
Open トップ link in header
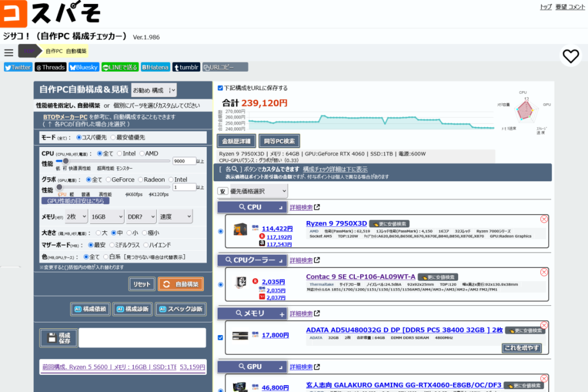click(546, 7)
